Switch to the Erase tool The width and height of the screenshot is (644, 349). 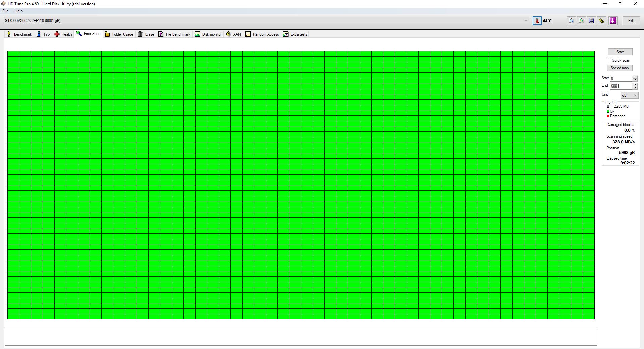[146, 34]
